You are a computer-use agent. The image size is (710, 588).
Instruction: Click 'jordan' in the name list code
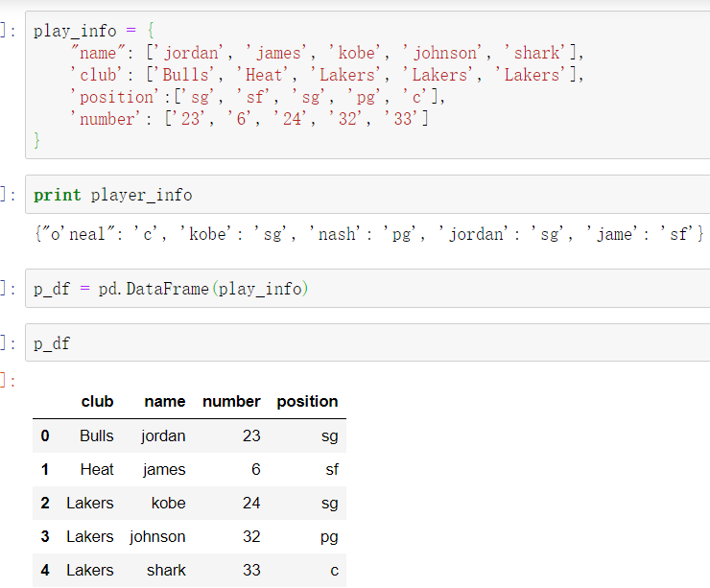tap(190, 53)
